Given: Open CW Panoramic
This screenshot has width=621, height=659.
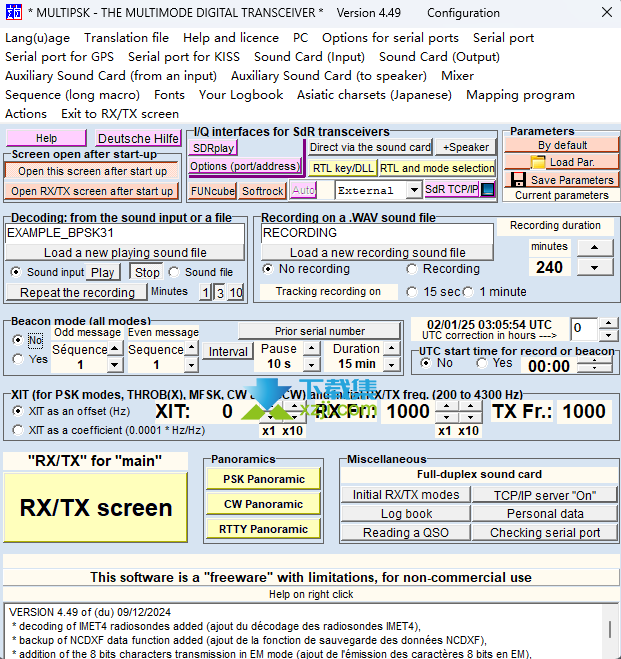Looking at the screenshot, I should point(263,504).
